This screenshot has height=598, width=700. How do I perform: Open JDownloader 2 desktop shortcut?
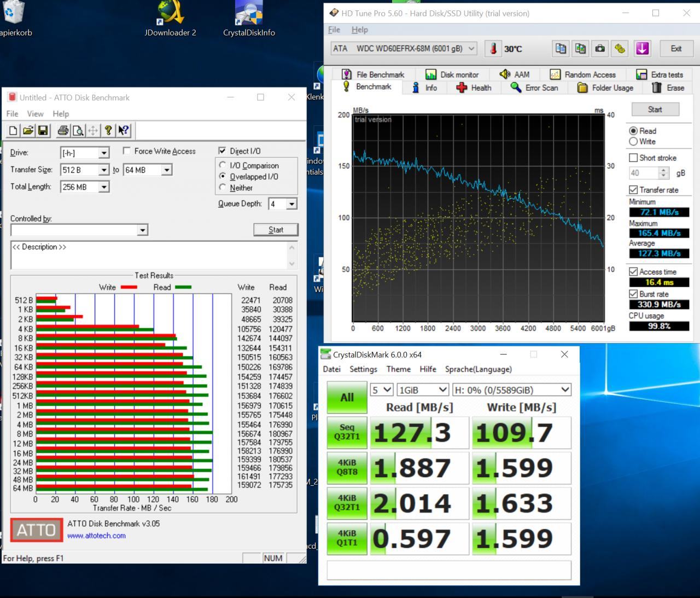(x=170, y=20)
